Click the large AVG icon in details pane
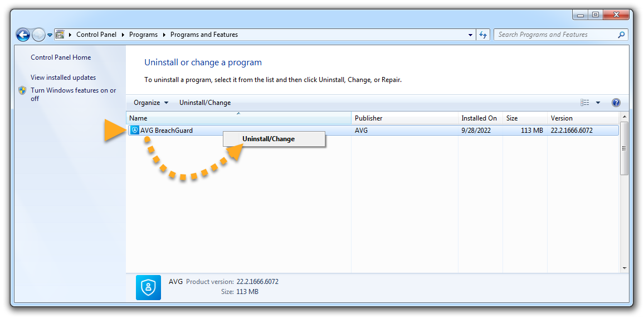The image size is (644, 318). pyautogui.click(x=148, y=287)
